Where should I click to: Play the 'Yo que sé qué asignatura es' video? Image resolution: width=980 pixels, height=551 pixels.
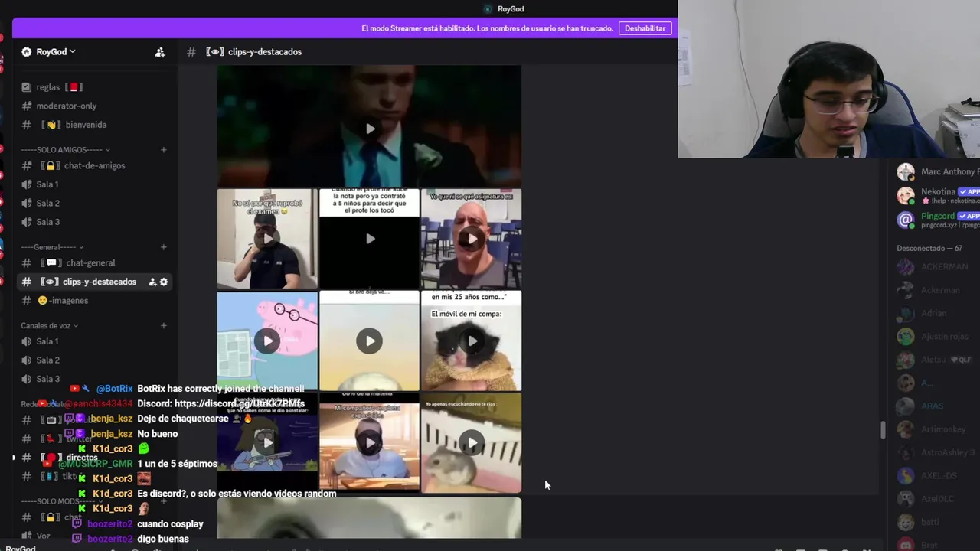(x=472, y=239)
